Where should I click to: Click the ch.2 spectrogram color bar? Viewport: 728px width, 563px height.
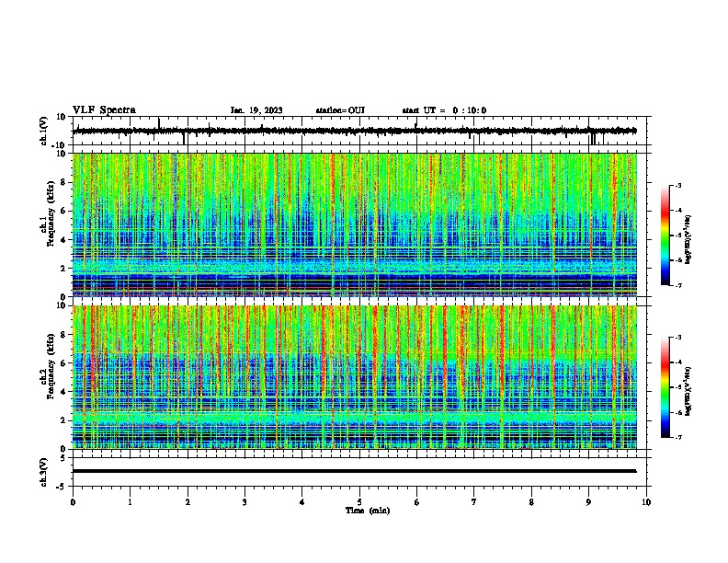(x=665, y=387)
